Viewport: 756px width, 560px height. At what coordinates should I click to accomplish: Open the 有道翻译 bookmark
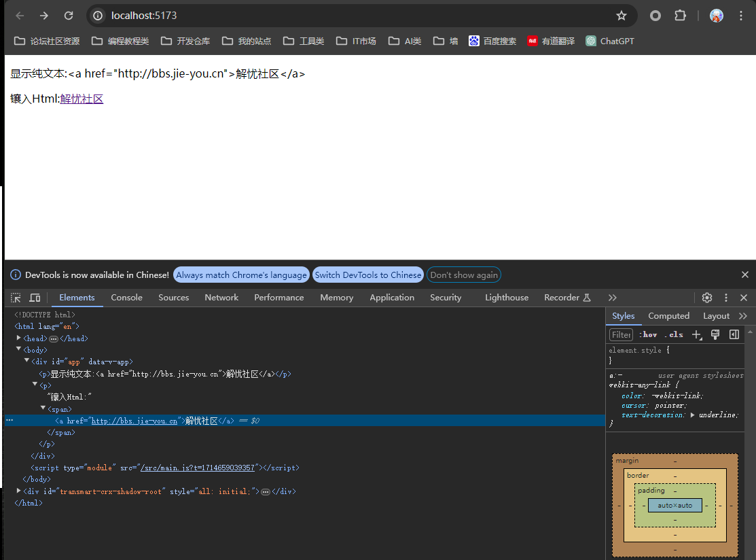click(x=551, y=41)
